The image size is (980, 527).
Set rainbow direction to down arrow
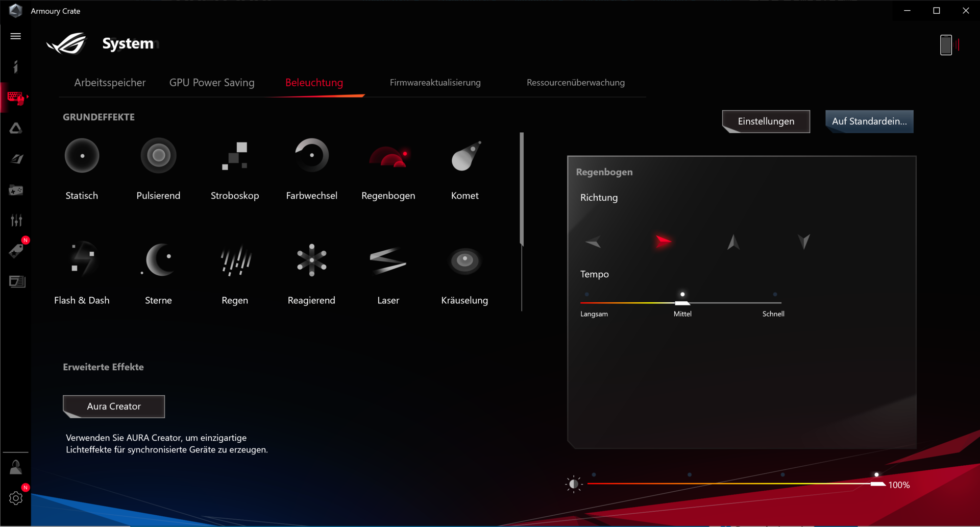tap(804, 242)
